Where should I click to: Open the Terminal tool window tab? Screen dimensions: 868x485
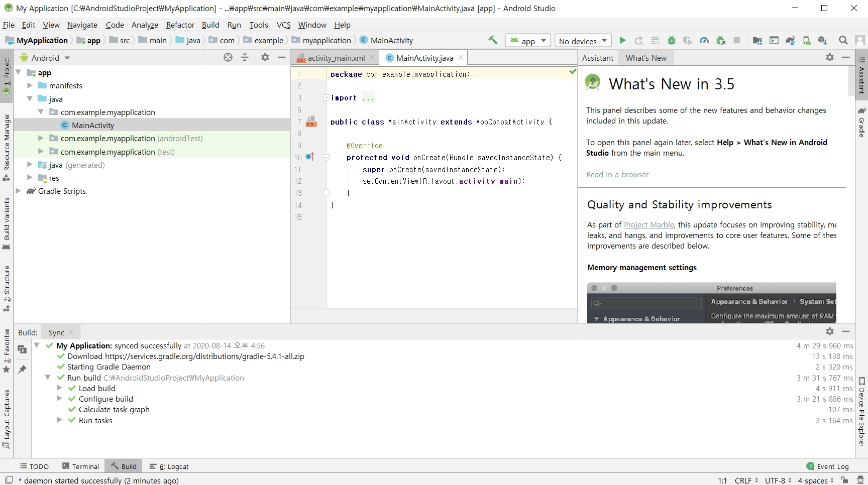[80, 466]
